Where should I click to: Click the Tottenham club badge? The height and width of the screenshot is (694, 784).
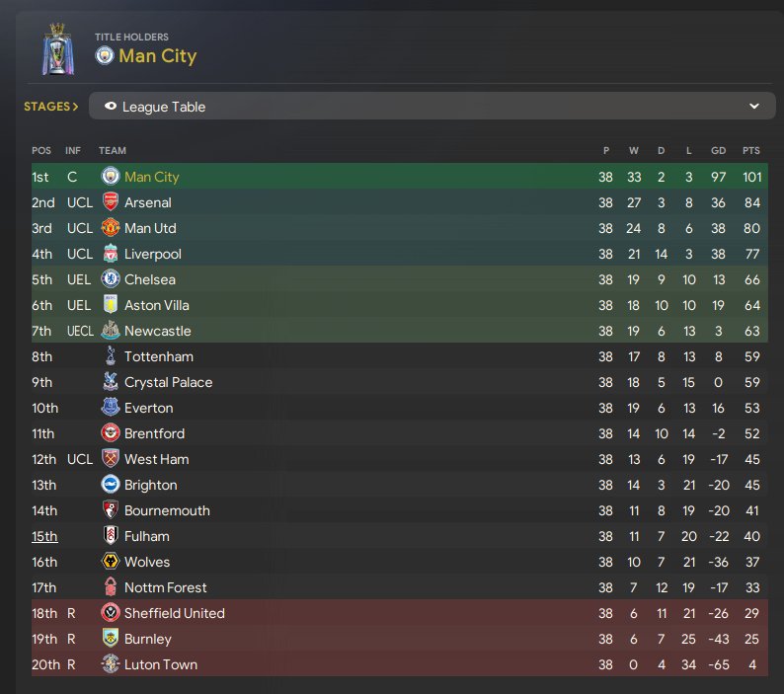pos(111,356)
